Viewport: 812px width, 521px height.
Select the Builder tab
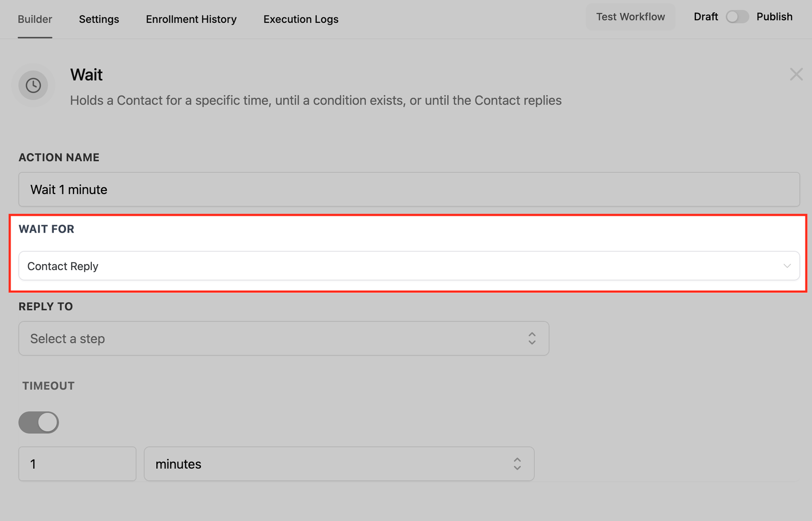click(35, 19)
